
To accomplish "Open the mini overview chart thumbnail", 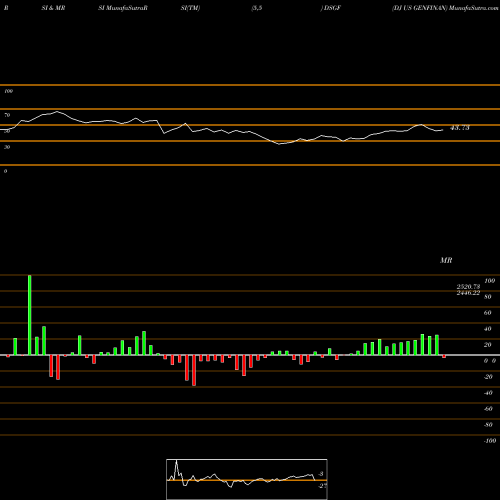I will pyautogui.click(x=247, y=479).
